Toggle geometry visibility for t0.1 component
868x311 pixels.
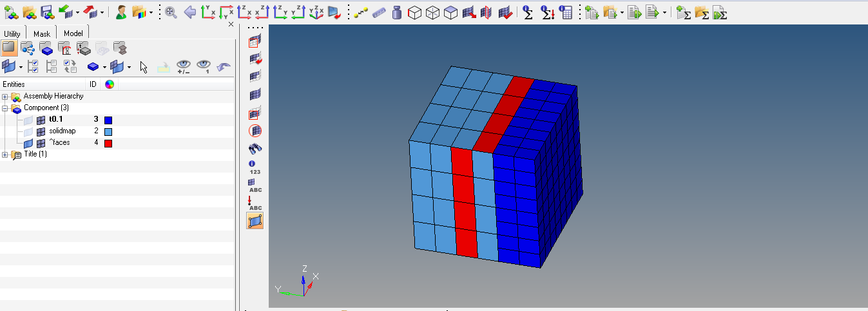point(28,120)
